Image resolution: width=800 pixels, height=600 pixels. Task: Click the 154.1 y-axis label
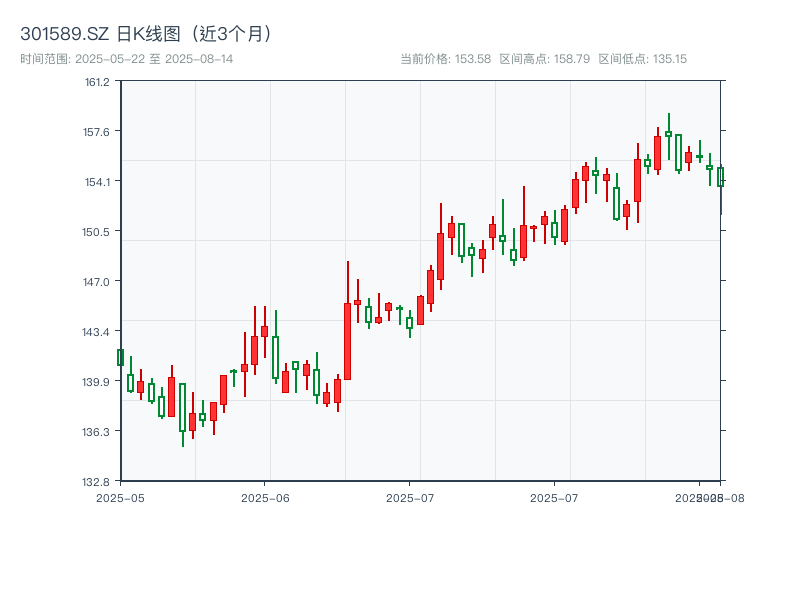click(97, 183)
